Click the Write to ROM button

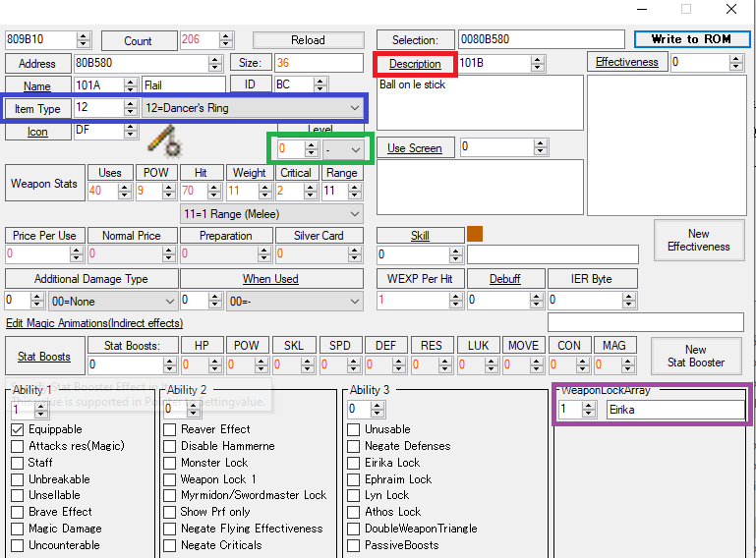tap(692, 39)
